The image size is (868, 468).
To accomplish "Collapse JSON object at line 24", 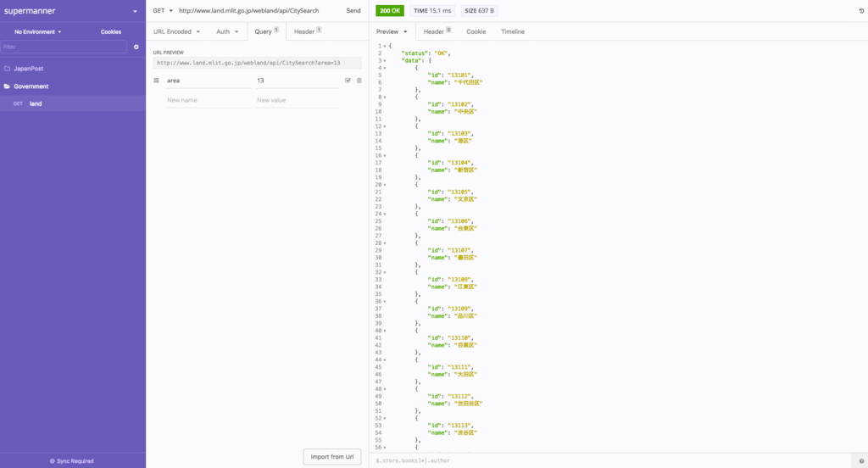I will click(x=385, y=214).
